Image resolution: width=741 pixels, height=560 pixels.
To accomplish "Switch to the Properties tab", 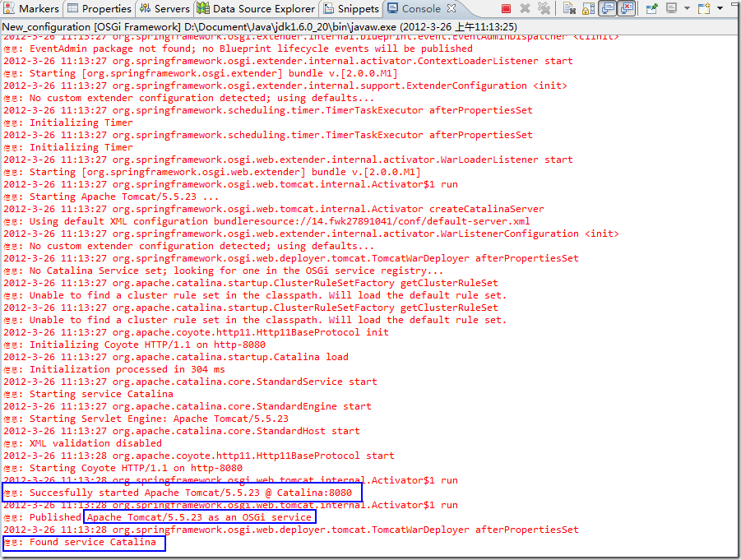I will (100, 8).
